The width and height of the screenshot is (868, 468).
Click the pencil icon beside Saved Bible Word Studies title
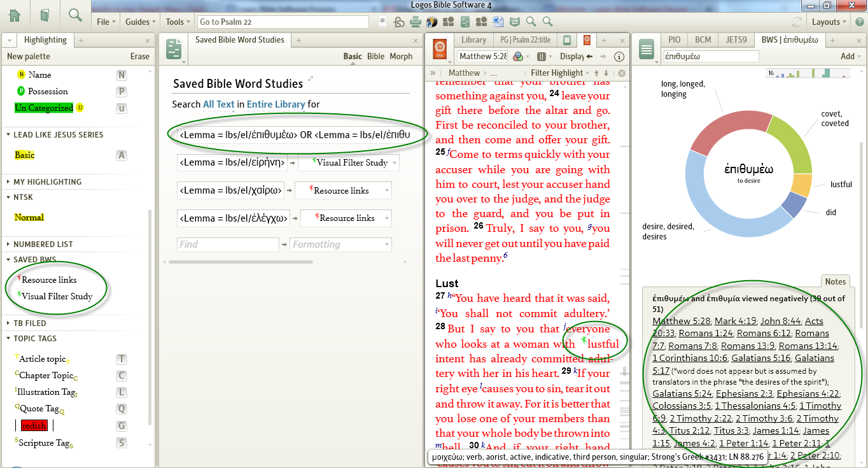pyautogui.click(x=311, y=79)
